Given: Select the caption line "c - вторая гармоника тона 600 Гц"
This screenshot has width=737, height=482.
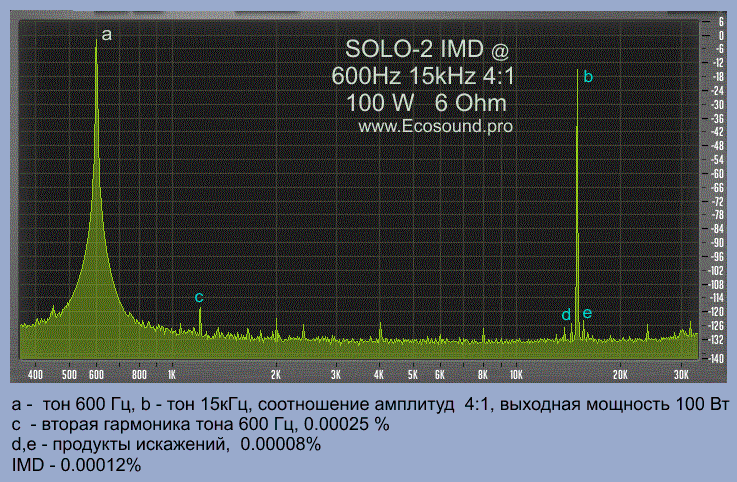Looking at the screenshot, I should [201, 424].
